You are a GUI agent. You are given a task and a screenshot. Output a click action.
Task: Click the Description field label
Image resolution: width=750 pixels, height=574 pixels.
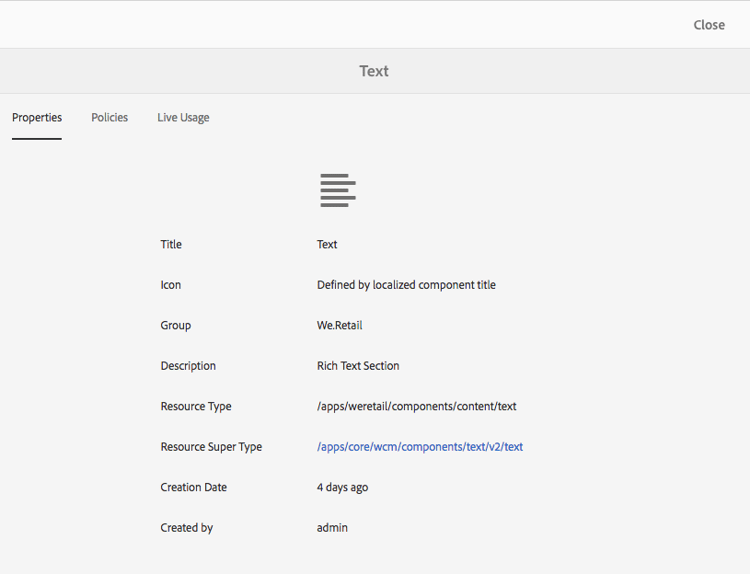[x=188, y=366]
